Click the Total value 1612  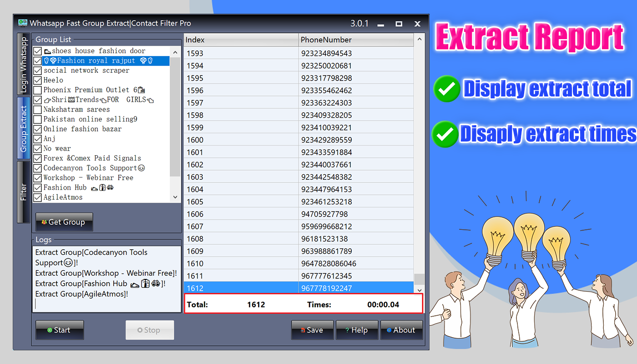coord(256,304)
